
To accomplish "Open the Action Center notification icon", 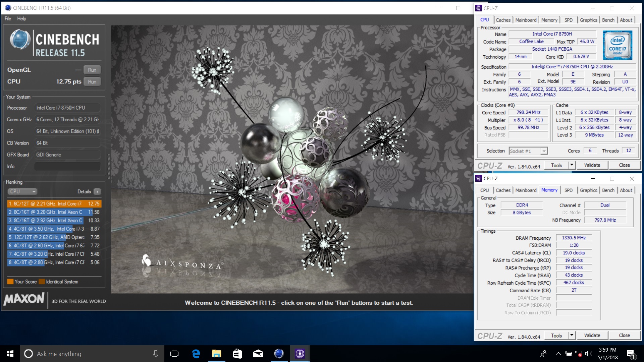I will (x=631, y=354).
